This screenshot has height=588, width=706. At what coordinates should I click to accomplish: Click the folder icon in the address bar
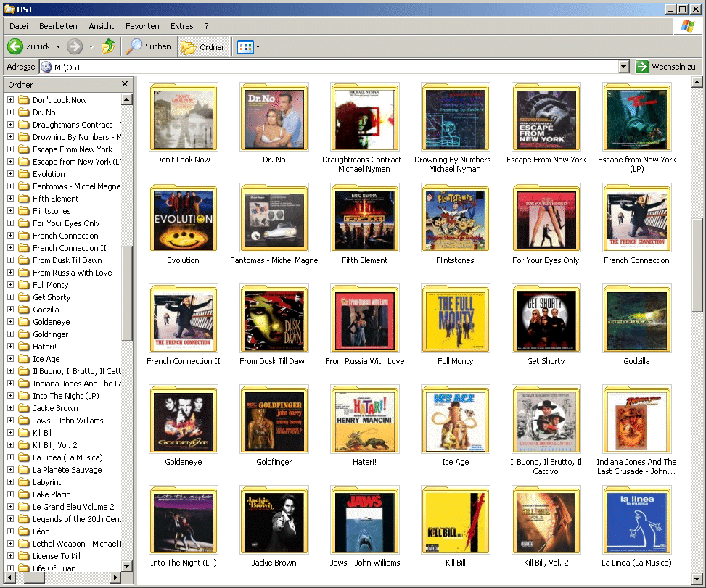coord(46,66)
